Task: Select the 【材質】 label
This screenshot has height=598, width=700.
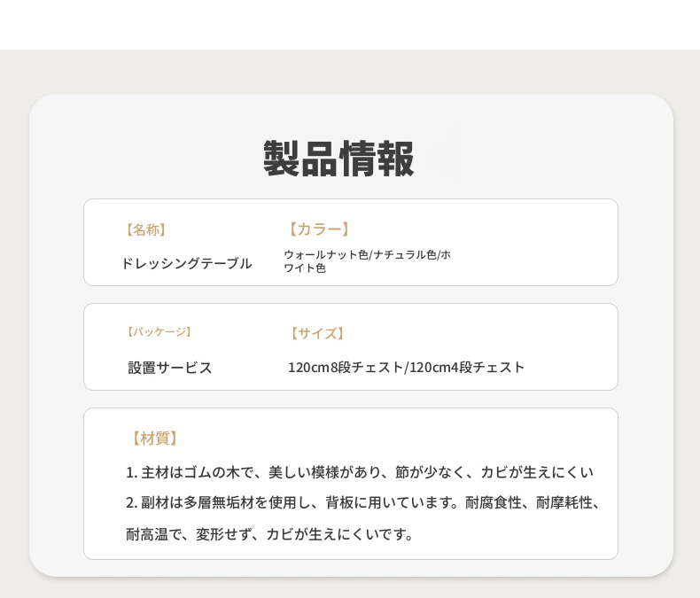Action: (x=155, y=439)
